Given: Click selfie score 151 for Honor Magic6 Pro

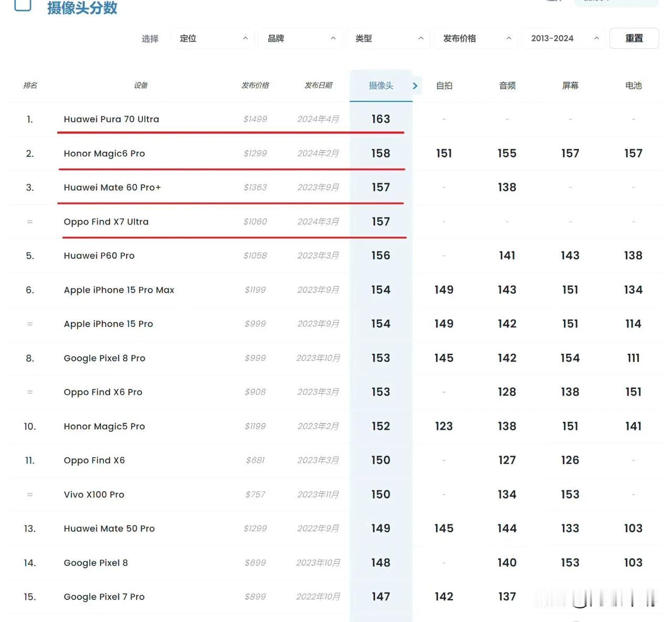Looking at the screenshot, I should click(444, 153).
